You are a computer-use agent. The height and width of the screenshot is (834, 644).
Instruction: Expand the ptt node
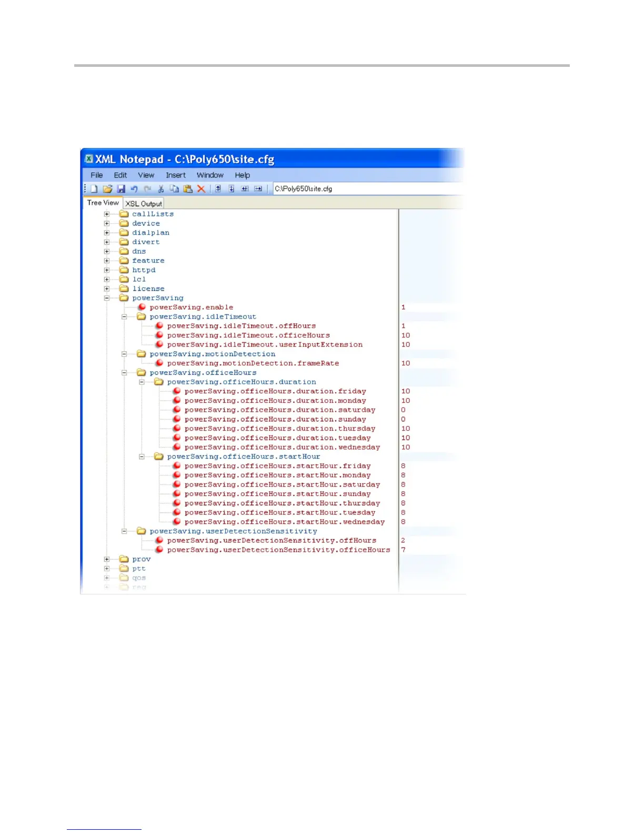point(107,569)
